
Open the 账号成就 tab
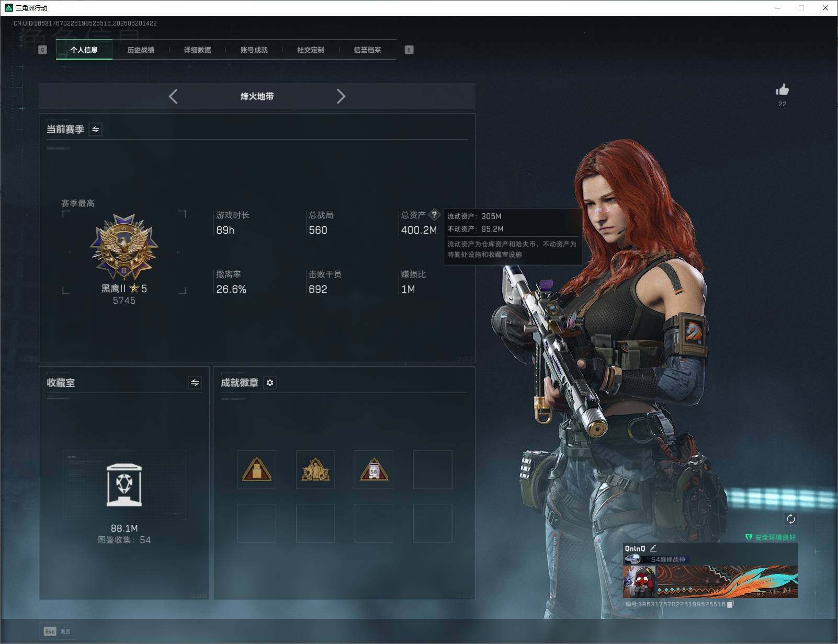(x=254, y=50)
